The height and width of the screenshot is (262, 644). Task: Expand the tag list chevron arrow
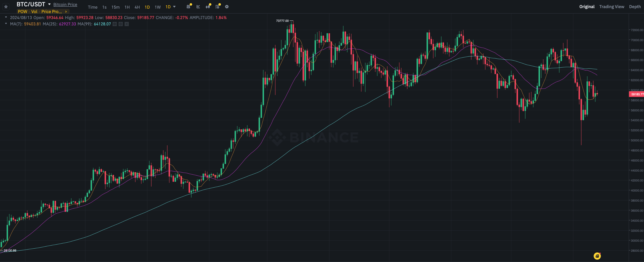[66, 11]
